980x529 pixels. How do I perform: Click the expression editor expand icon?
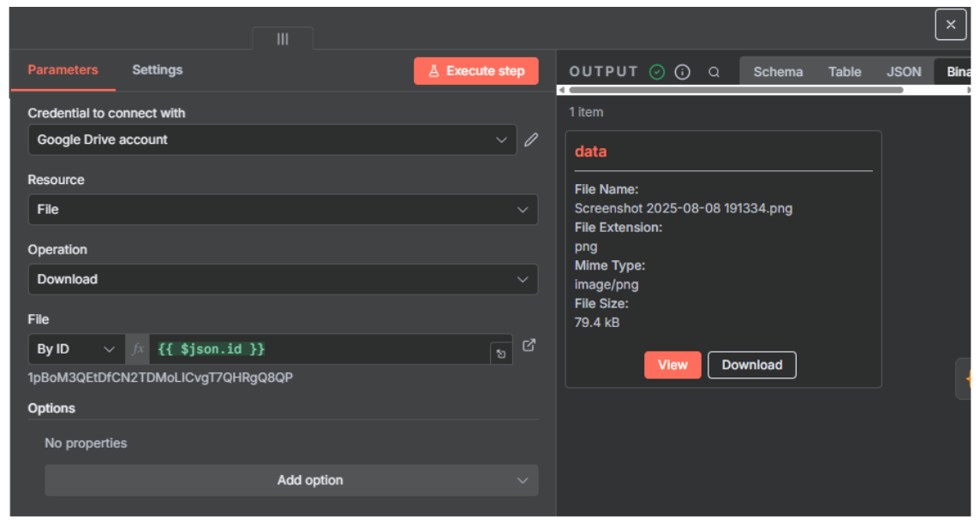point(500,354)
